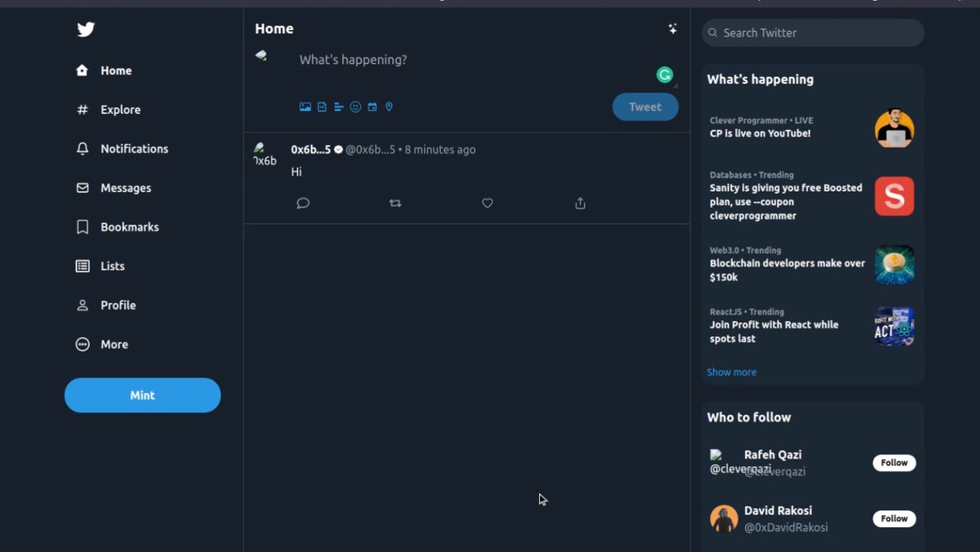
Task: Add a GIF using the GIF icon
Action: 322,107
